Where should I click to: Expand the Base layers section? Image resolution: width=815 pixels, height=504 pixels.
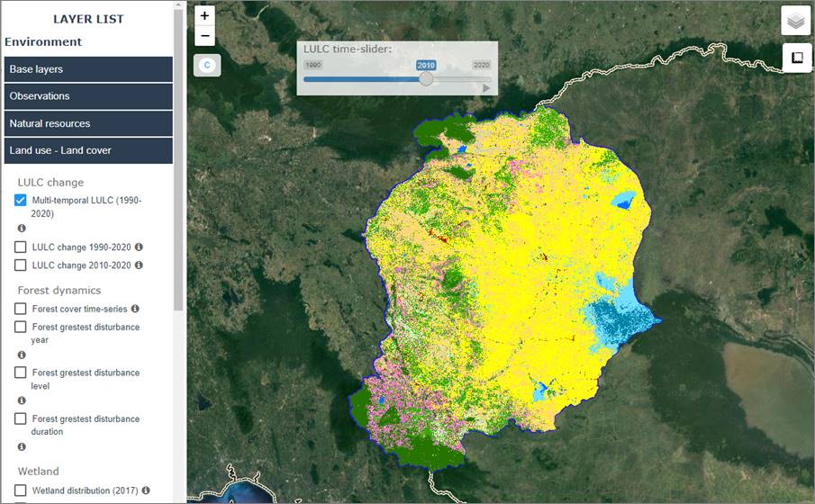click(88, 69)
